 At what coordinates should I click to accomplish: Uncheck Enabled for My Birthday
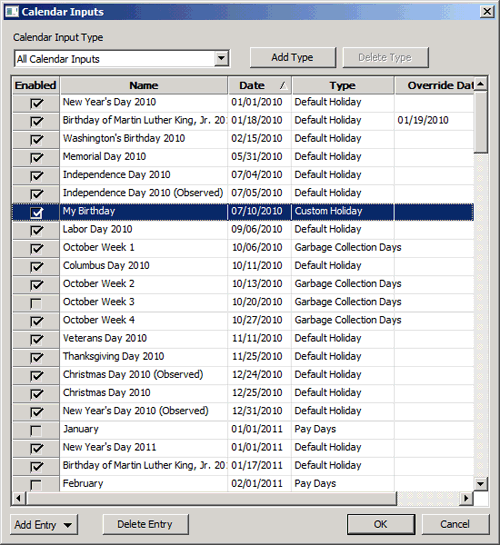pos(36,212)
